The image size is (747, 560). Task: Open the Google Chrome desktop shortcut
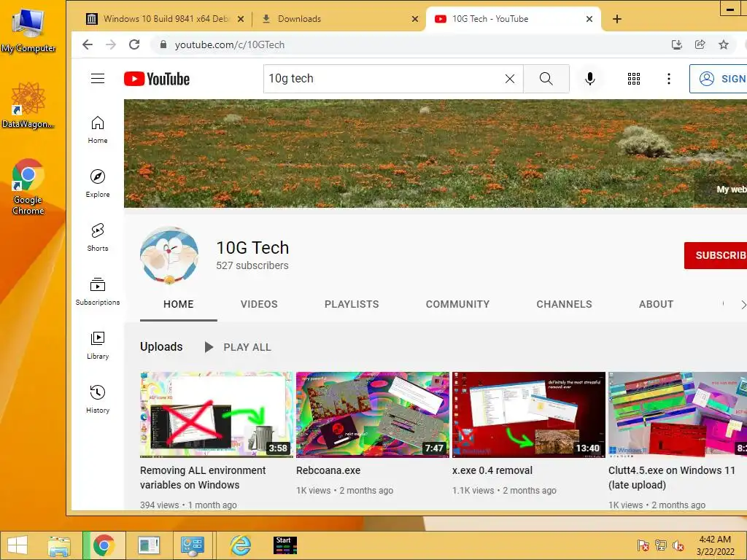click(28, 187)
